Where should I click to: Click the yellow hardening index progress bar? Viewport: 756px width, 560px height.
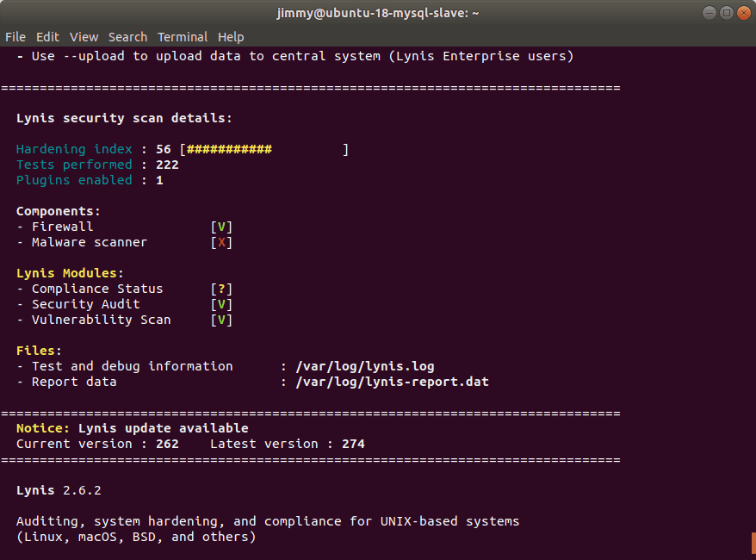point(230,150)
